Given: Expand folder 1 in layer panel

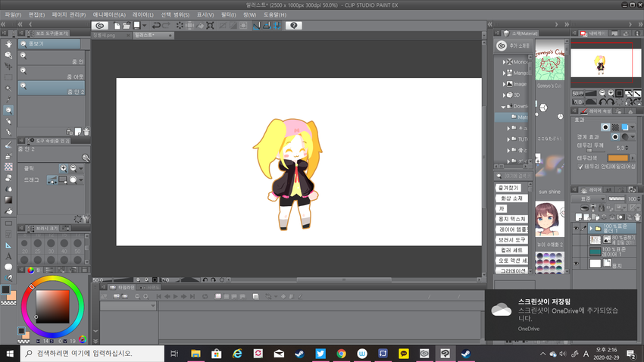Looking at the screenshot, I should 591,228.
